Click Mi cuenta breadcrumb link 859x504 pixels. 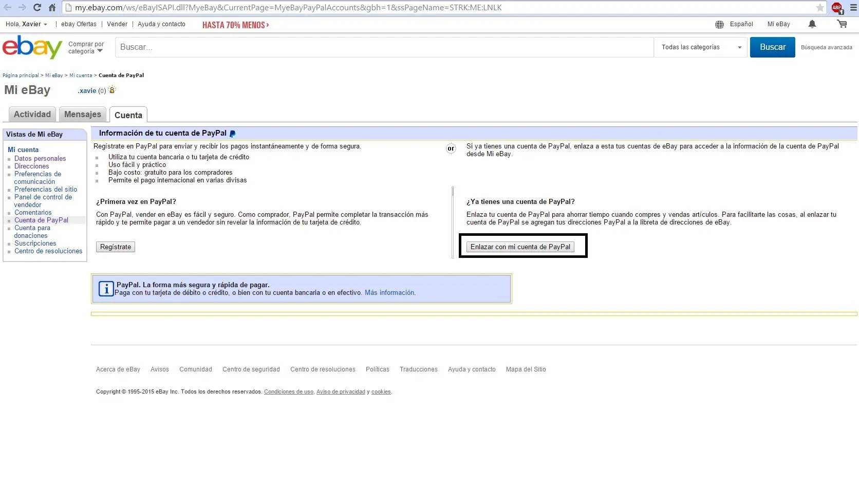81,76
